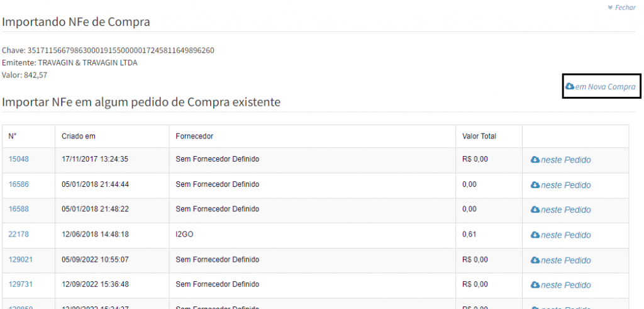Open order number 15048
This screenshot has width=644, height=309.
pyautogui.click(x=18, y=159)
